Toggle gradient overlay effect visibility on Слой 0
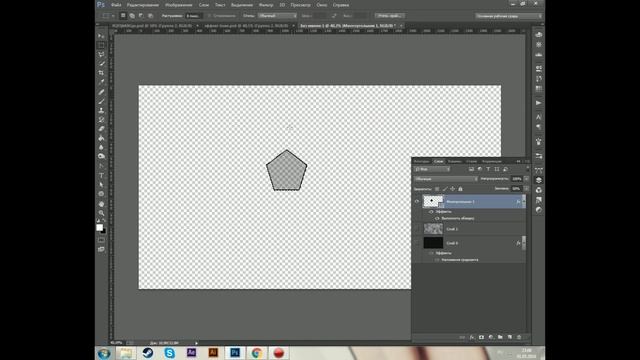The width and height of the screenshot is (640, 360). click(437, 260)
